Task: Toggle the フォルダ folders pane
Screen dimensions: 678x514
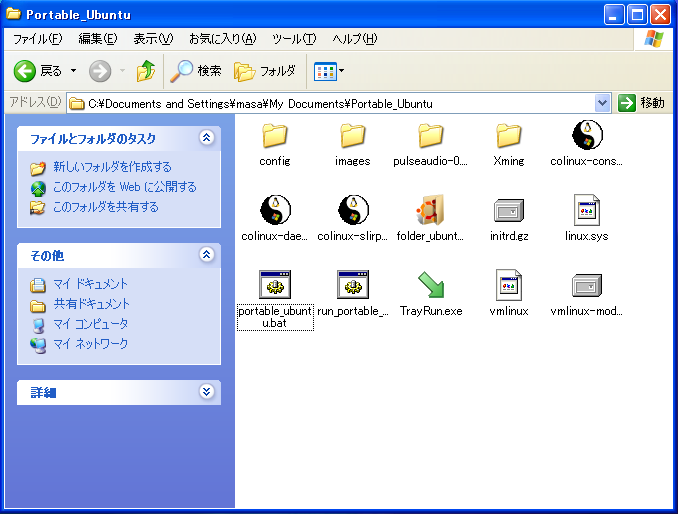Action: pyautogui.click(x=265, y=71)
